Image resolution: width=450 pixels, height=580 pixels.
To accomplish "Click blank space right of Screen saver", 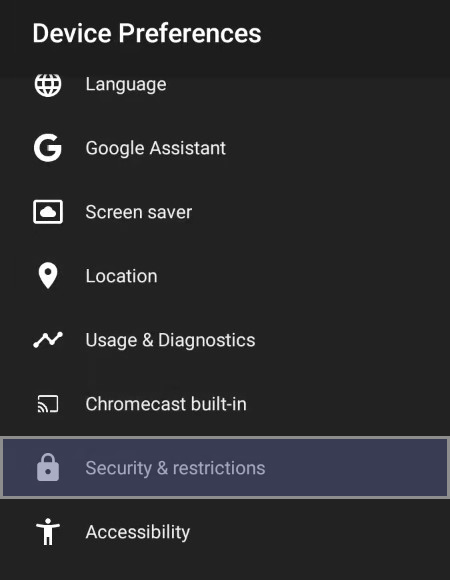I will [x=318, y=212].
